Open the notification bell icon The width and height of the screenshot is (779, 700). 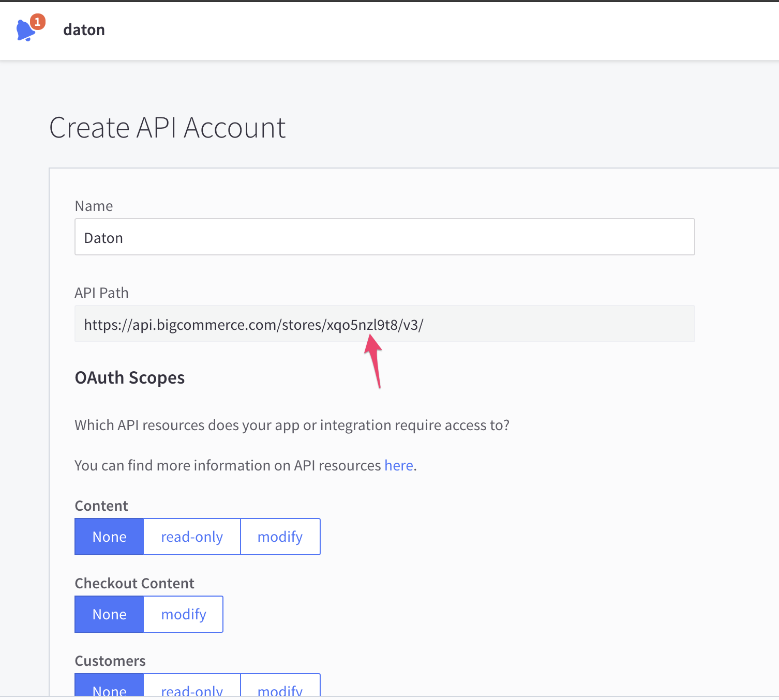coord(27,30)
